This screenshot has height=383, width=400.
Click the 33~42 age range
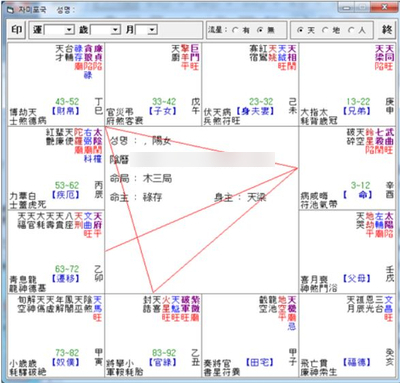pos(164,102)
